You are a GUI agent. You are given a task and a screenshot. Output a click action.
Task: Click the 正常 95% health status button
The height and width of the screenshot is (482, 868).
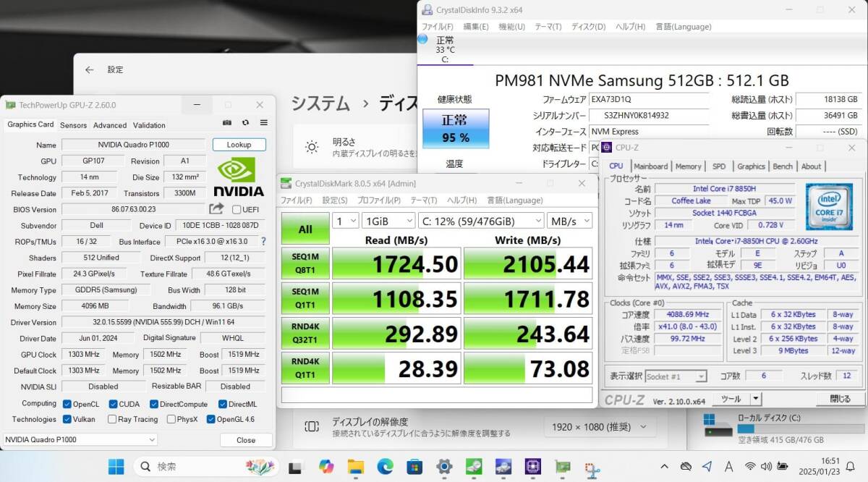(x=455, y=128)
